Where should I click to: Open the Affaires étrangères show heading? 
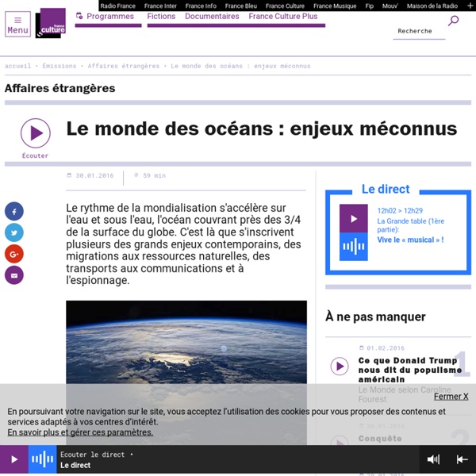tap(59, 88)
